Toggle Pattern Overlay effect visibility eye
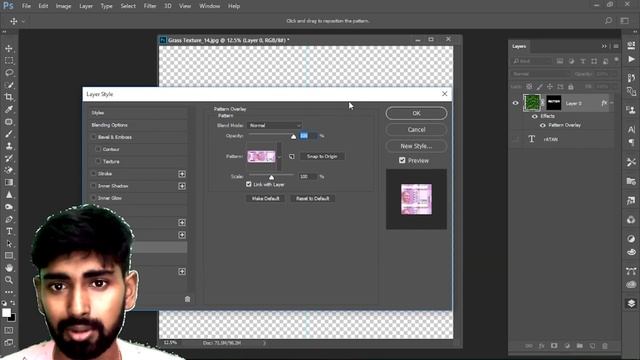The width and height of the screenshot is (640, 360). tap(542, 125)
